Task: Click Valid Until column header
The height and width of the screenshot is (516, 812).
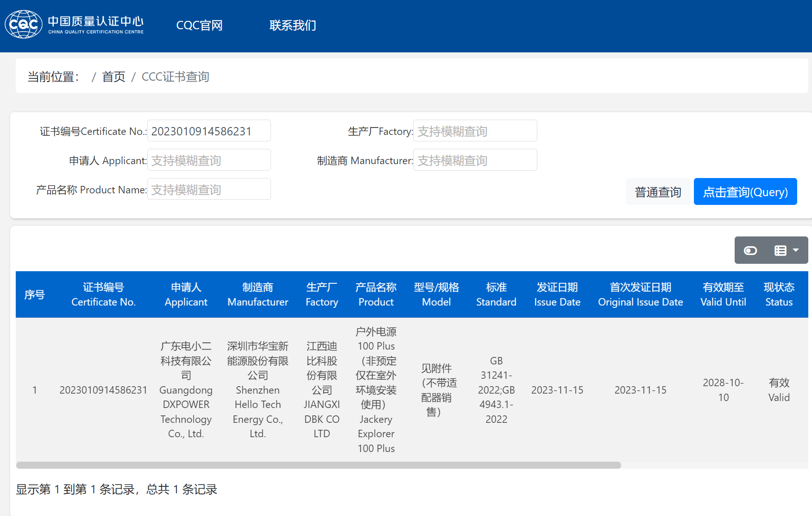Action: click(x=723, y=294)
